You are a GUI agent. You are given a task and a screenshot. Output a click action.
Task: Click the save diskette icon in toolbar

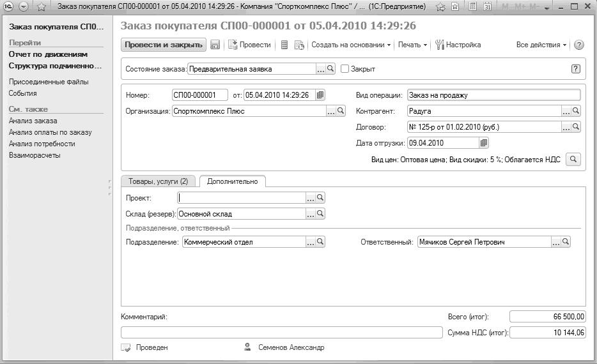[215, 45]
